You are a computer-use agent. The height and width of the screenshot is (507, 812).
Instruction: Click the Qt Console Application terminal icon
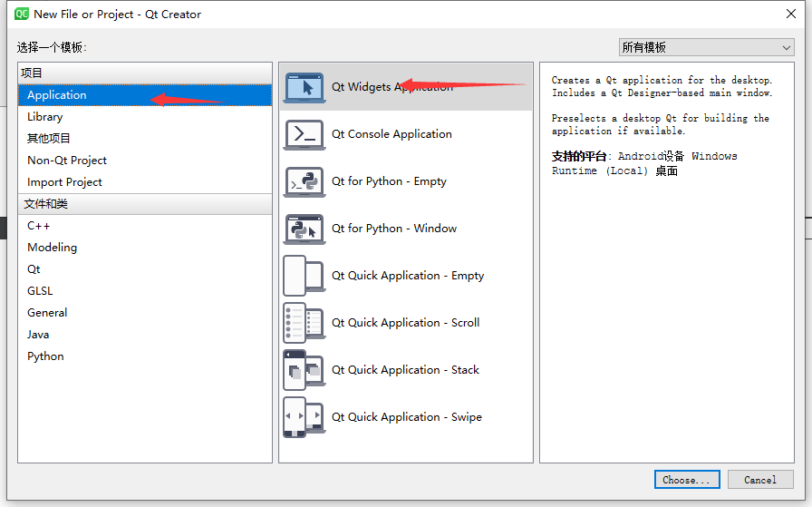tap(304, 134)
